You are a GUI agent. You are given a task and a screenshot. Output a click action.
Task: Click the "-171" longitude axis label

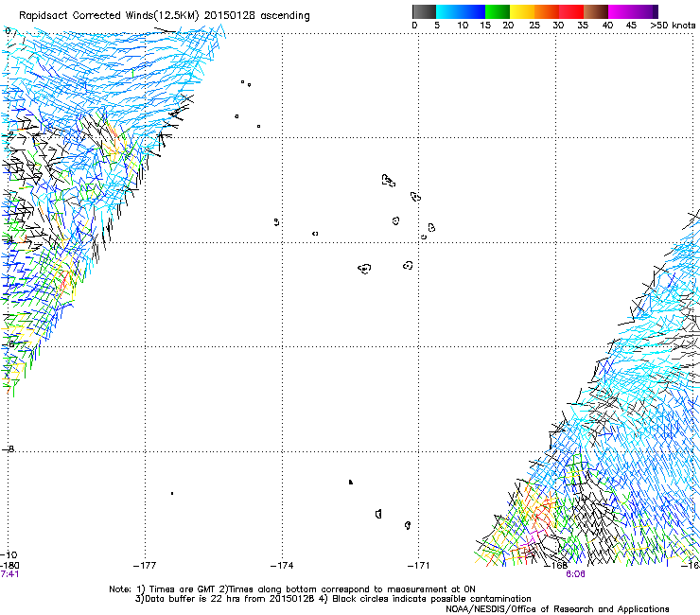419,566
